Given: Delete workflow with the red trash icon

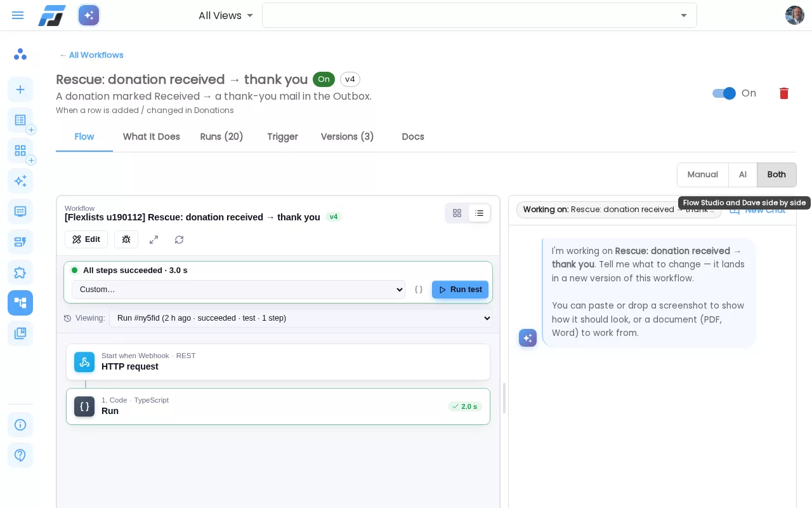Looking at the screenshot, I should point(784,93).
